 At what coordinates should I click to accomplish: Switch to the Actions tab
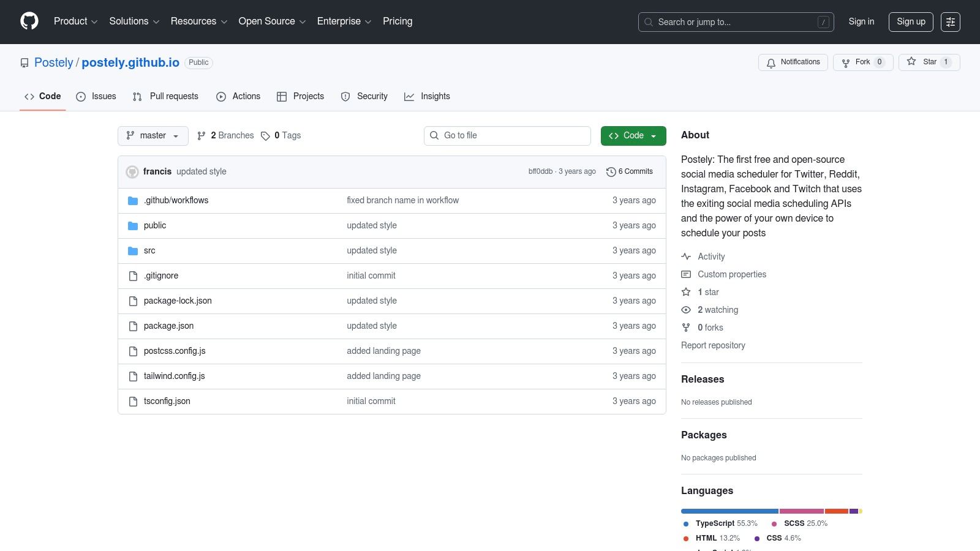tap(238, 97)
